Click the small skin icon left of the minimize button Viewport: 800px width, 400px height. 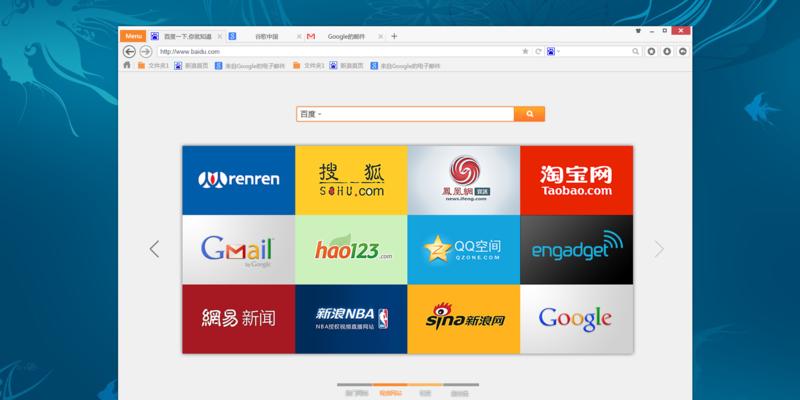click(638, 31)
